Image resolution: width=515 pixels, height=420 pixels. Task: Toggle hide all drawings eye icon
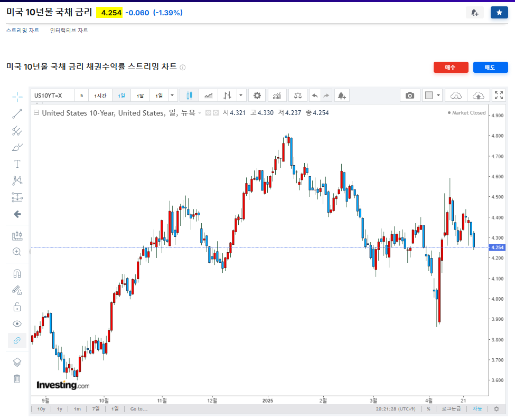17,323
